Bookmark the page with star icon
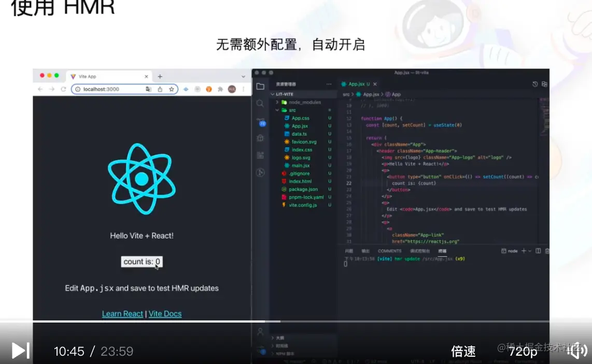This screenshot has height=364, width=592. click(x=172, y=89)
